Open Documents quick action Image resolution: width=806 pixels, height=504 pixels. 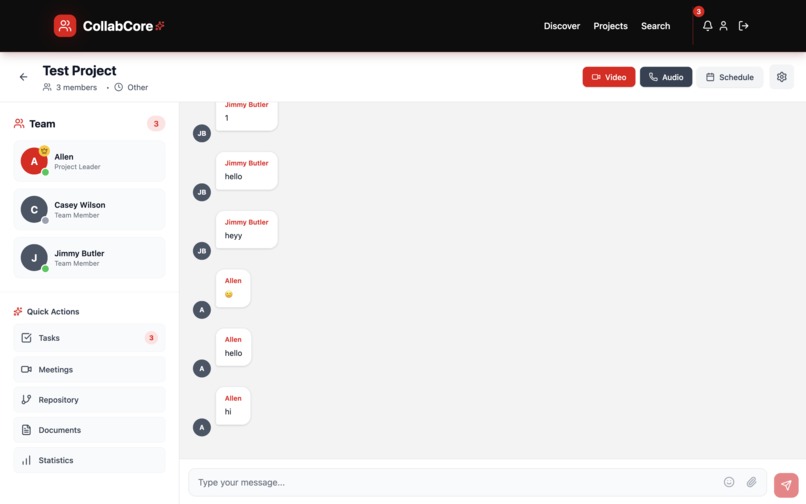click(89, 430)
